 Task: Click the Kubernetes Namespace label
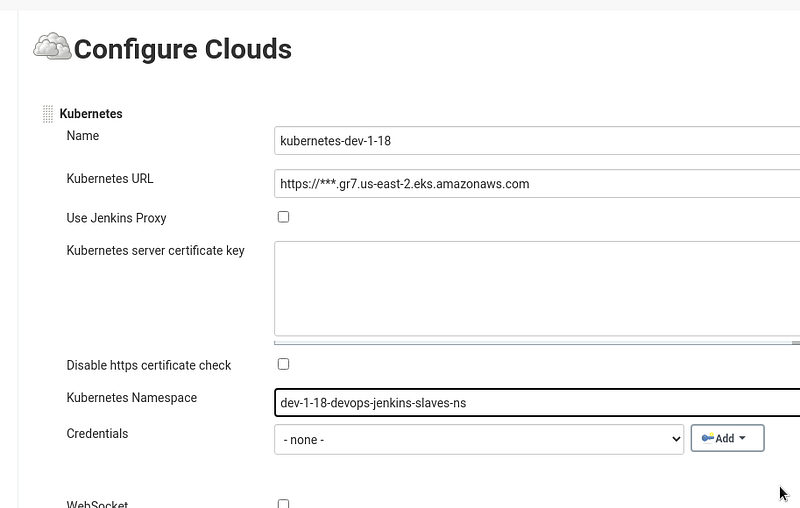point(132,397)
